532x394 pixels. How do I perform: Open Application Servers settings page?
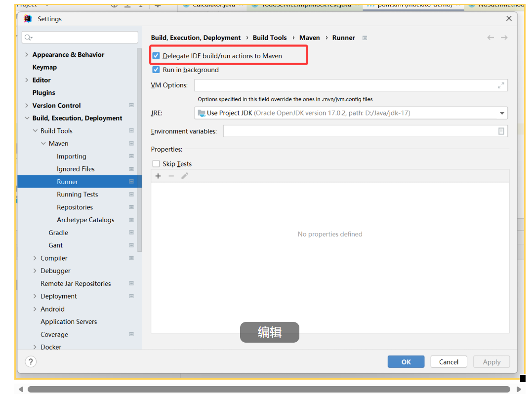tap(69, 321)
